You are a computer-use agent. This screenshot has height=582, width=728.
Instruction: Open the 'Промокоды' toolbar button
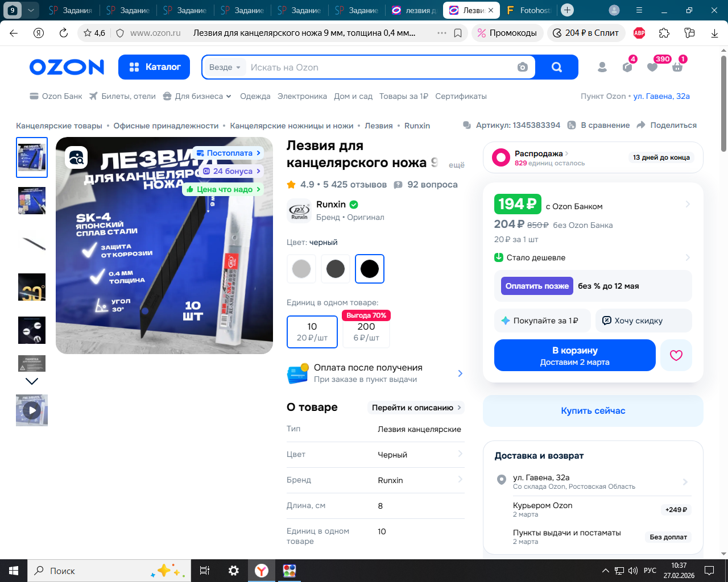[x=507, y=33]
